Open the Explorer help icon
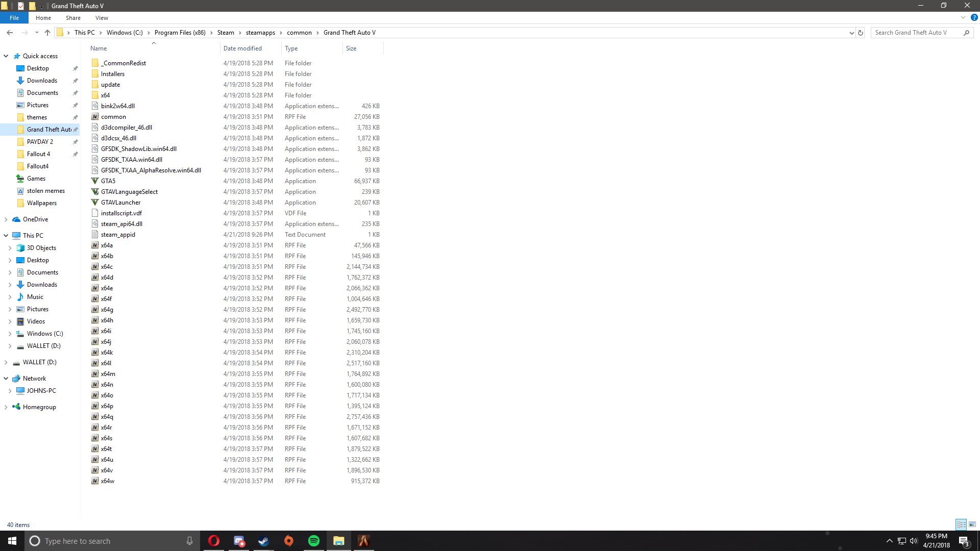Screen dimensions: 980x551 974,18
